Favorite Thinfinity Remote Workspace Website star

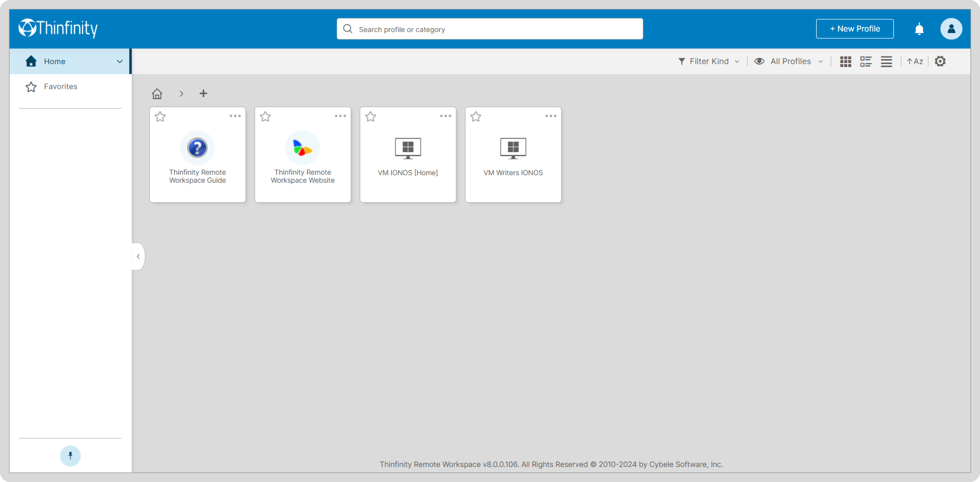[266, 116]
